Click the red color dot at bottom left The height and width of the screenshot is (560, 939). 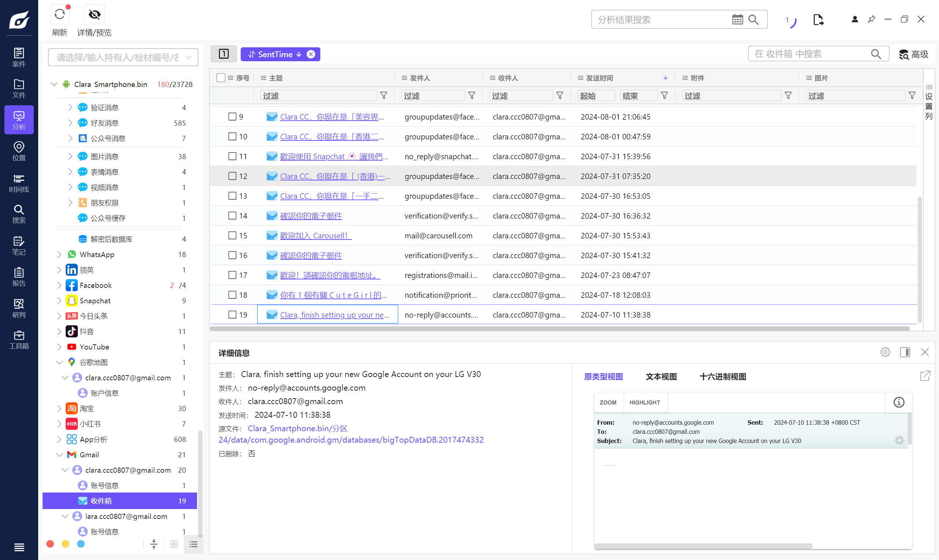click(50, 544)
